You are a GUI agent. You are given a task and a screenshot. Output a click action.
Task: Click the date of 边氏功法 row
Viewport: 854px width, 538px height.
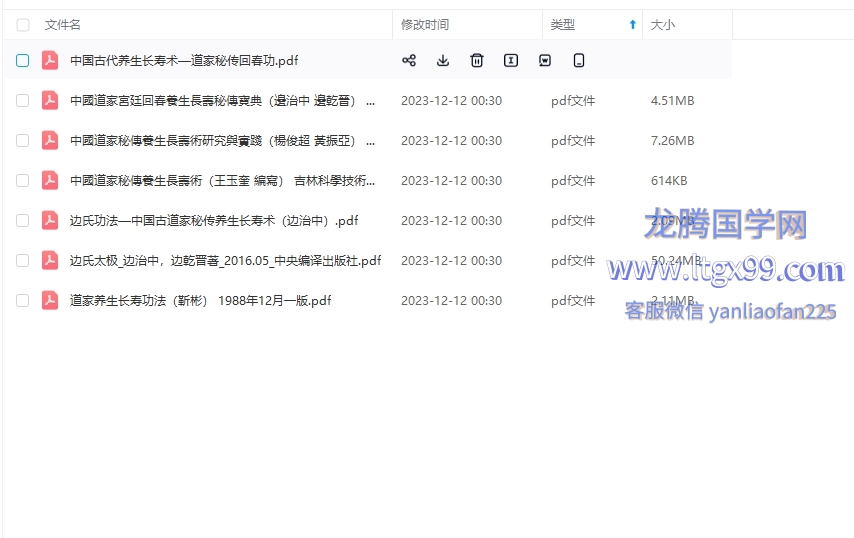click(x=452, y=221)
